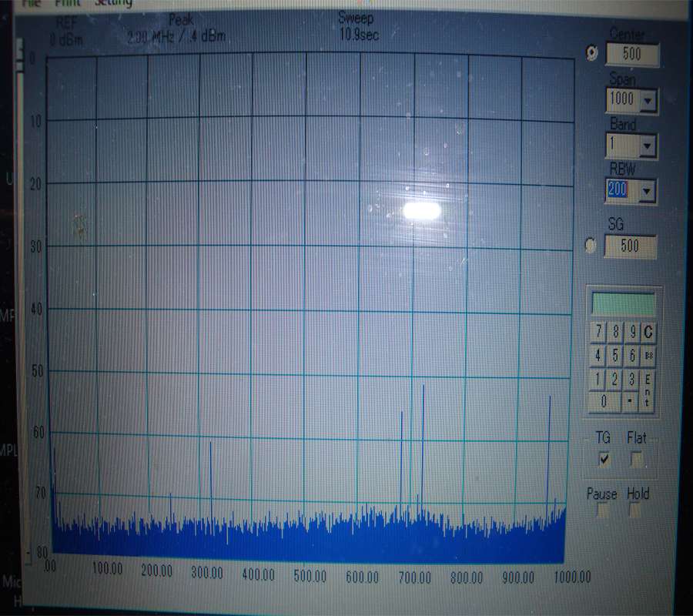The width and height of the screenshot is (693, 616).
Task: Check the Pause checkbox
Action: (602, 511)
